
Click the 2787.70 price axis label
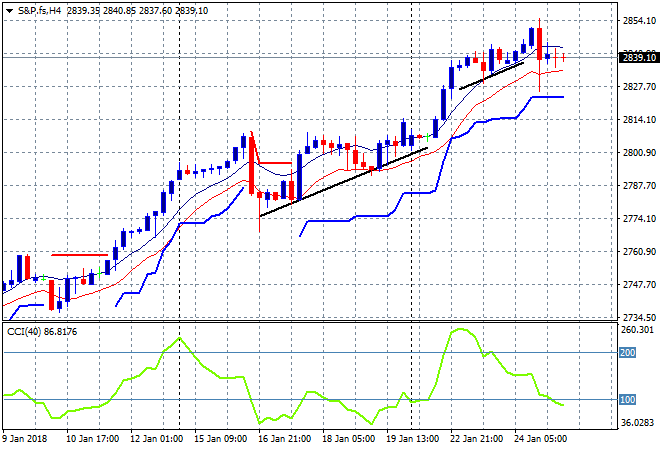639,186
